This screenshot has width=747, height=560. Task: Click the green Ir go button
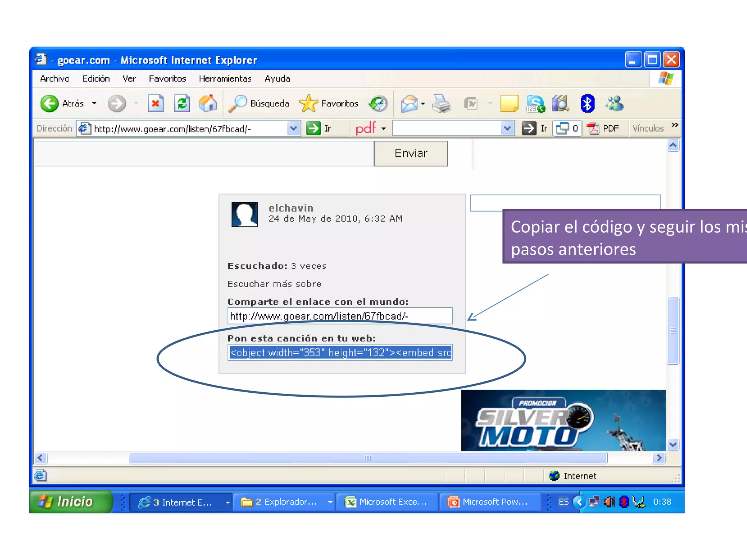click(x=319, y=128)
